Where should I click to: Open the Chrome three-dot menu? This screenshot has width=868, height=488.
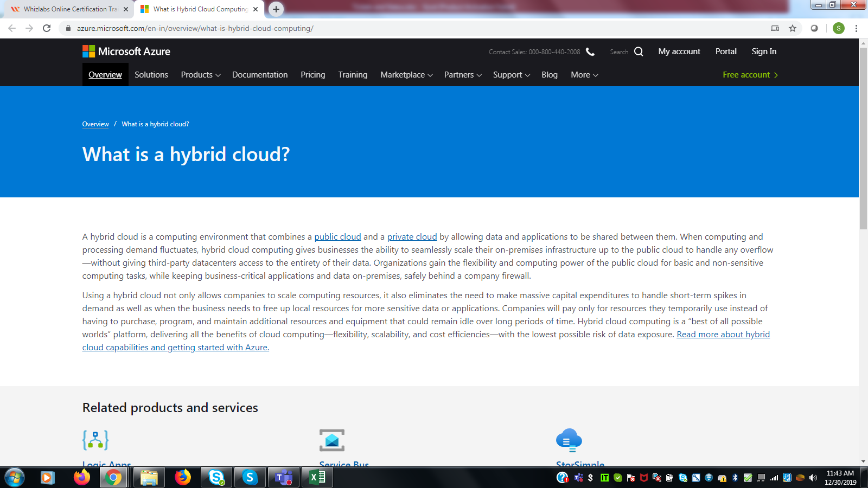(856, 28)
